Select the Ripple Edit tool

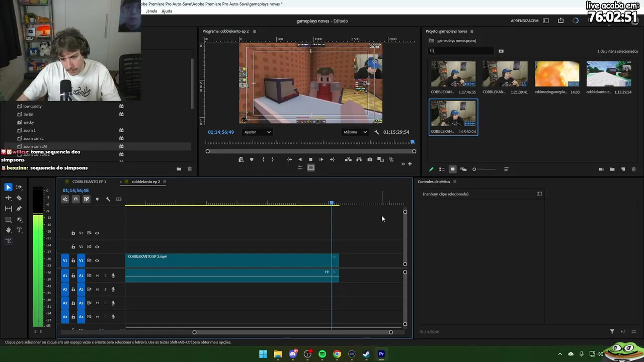click(x=8, y=198)
